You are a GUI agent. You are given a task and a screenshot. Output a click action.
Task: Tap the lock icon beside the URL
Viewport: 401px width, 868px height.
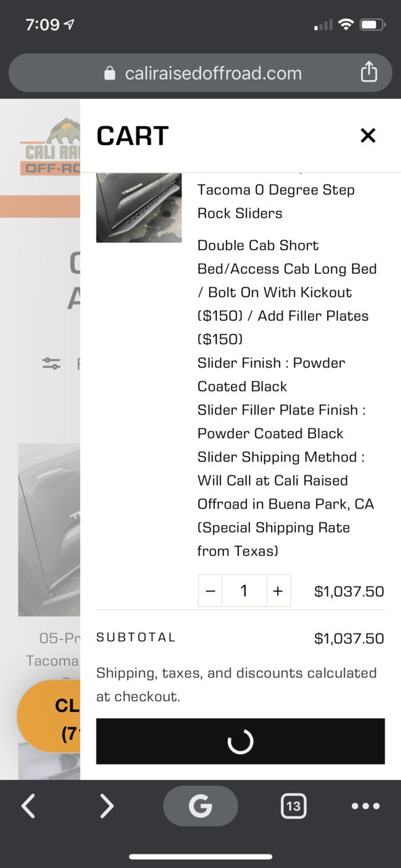coord(109,73)
